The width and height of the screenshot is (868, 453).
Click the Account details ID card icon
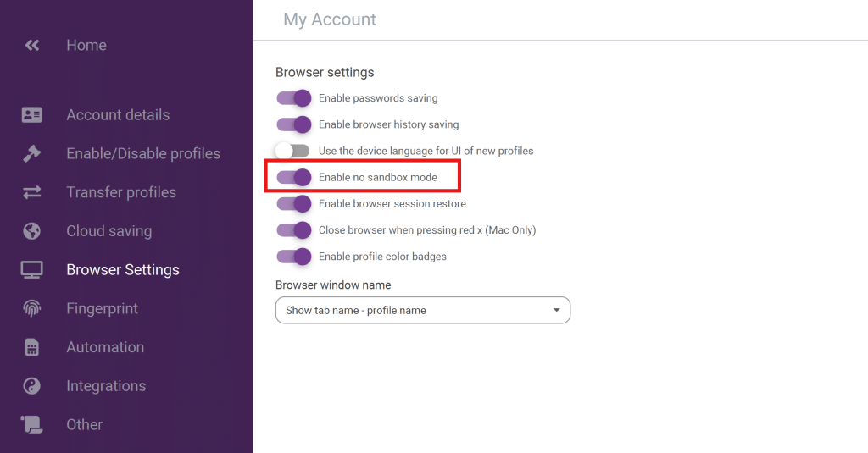point(31,114)
